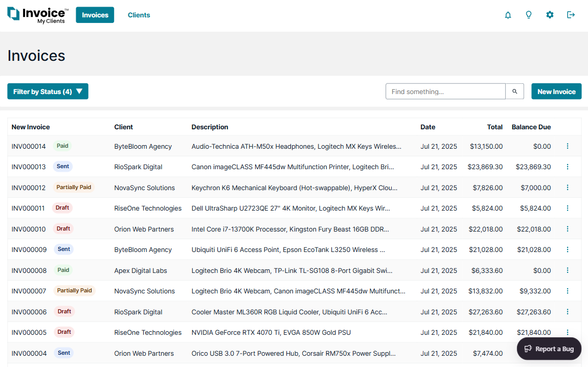Screen dimensions: 588x367
Task: Create a New Invoice
Action: (x=556, y=91)
